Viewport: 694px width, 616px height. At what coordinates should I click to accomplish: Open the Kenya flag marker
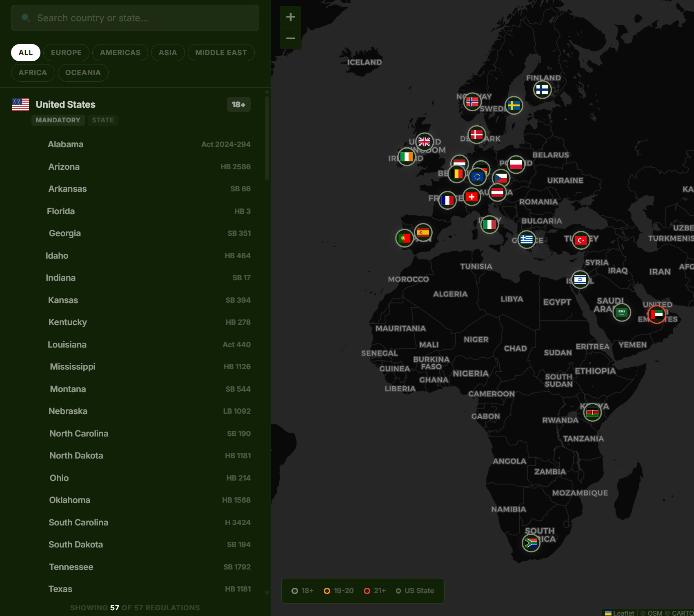(x=592, y=412)
